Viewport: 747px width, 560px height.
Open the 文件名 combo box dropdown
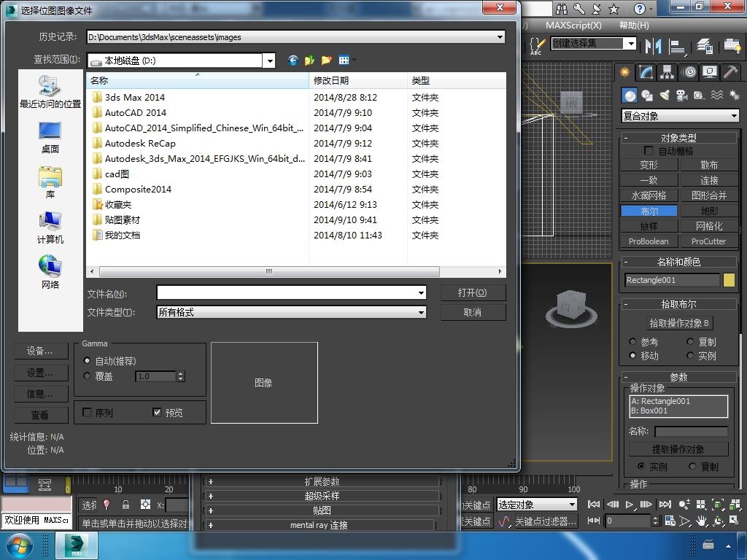[x=421, y=293]
